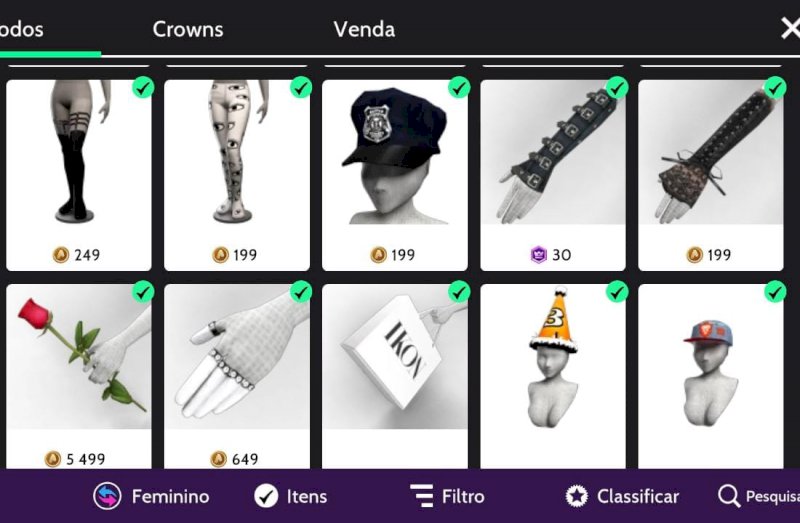
Task: Click the Feminino label
Action: (170, 496)
